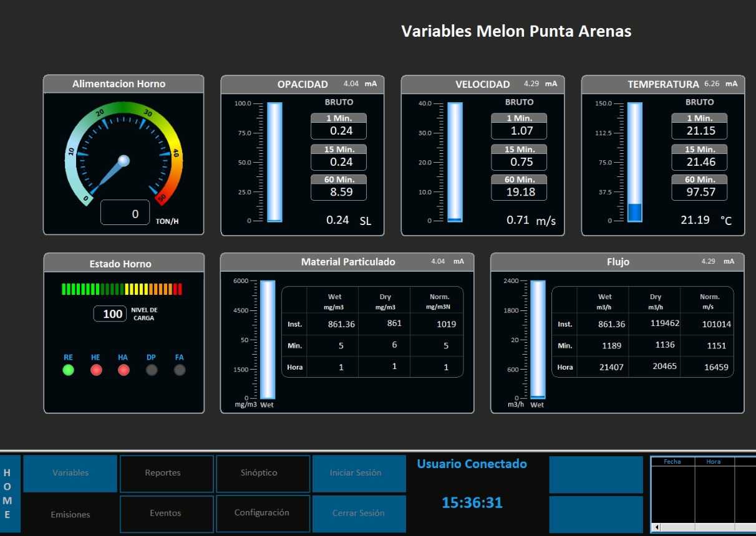This screenshot has width=756, height=536.
Task: Click the Flujo Hora Norm. value 16459
Action: 716,367
